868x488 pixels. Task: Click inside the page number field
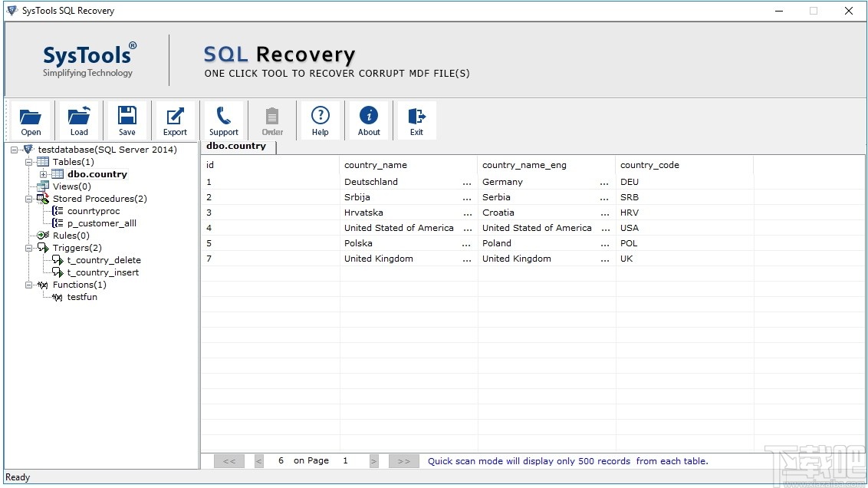click(345, 460)
